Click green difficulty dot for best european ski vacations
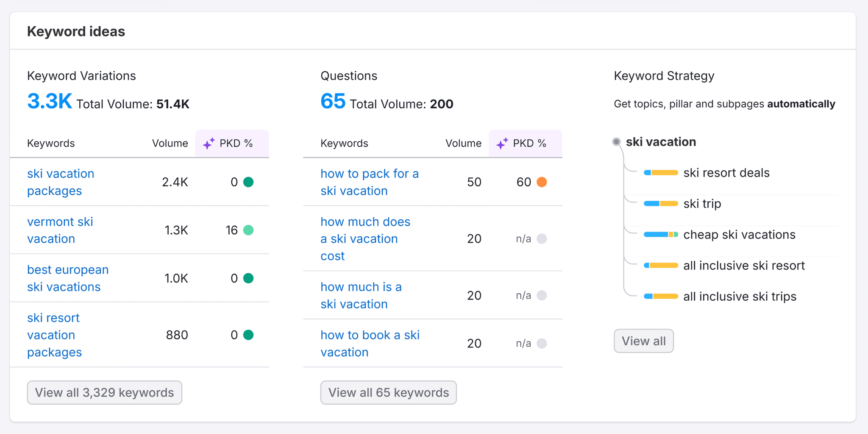Viewport: 868px width, 434px height. point(248,278)
